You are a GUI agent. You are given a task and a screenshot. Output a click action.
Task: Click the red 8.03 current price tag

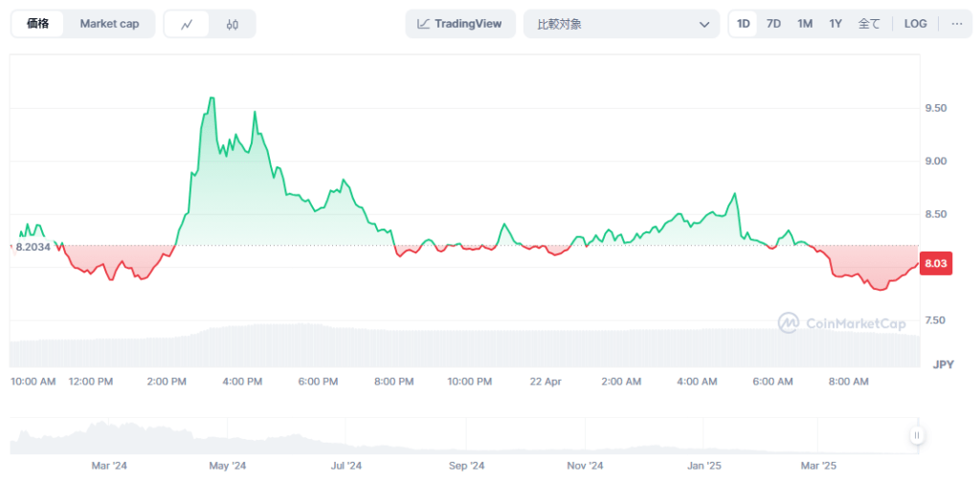pos(935,265)
